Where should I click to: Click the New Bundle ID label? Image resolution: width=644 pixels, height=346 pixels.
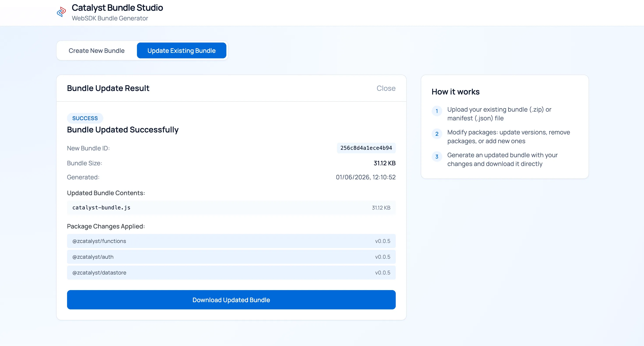[88, 148]
